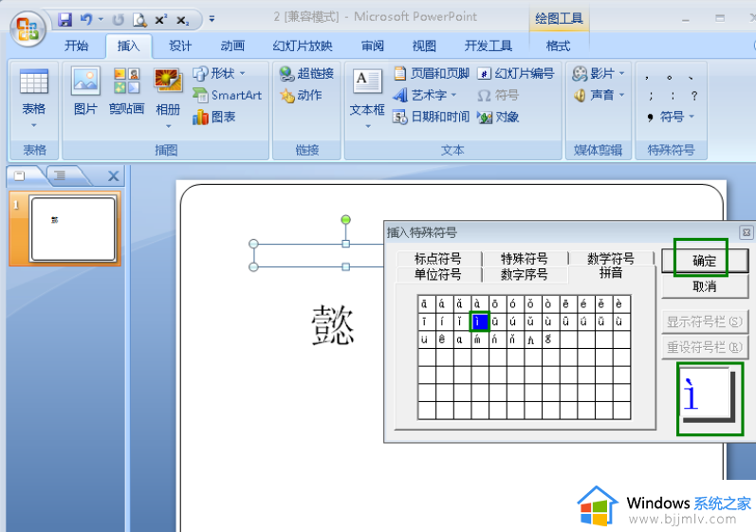Redo action in quick access toolbar
756x532 pixels.
click(119, 20)
